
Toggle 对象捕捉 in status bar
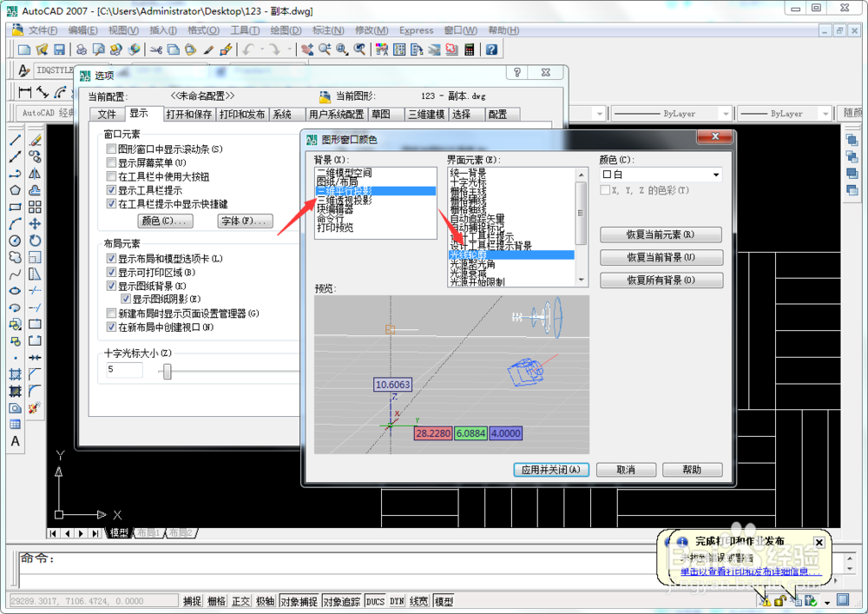coord(299,601)
